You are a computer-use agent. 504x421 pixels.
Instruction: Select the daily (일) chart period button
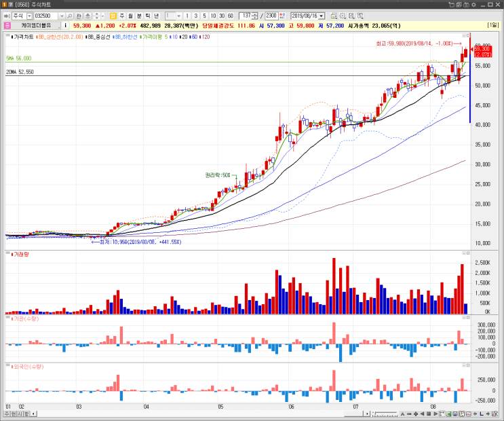coord(113,16)
